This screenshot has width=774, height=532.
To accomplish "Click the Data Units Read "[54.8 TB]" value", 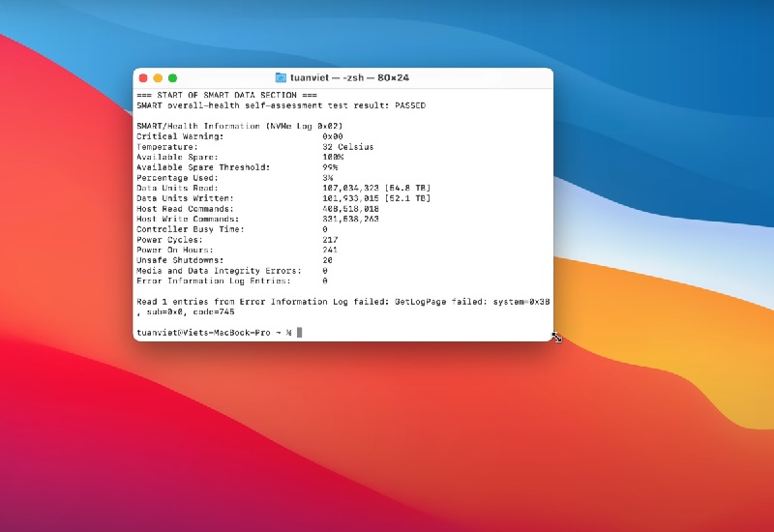I will point(405,188).
